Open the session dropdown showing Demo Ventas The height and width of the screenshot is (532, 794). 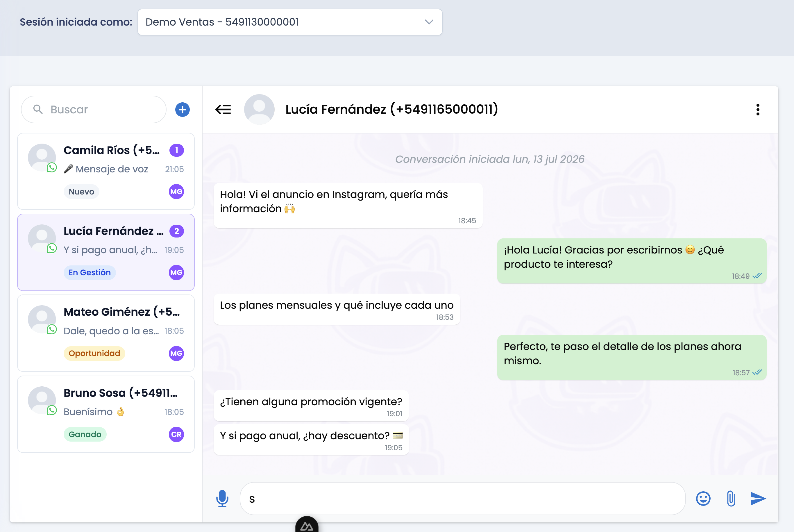point(290,22)
